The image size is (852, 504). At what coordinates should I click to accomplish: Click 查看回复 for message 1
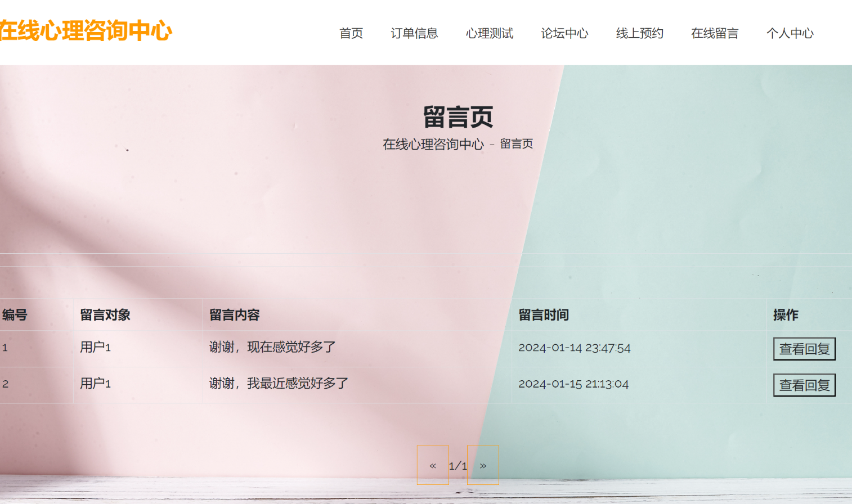coord(804,349)
